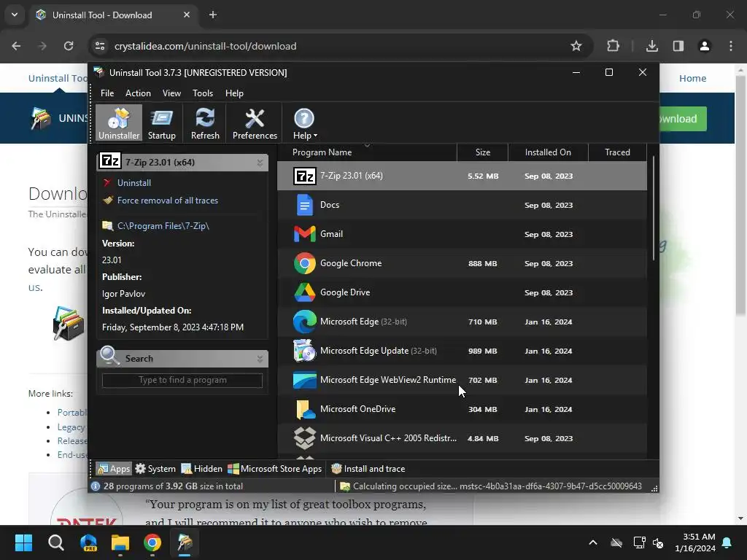Open taskbar Search
747x560 pixels.
(x=55, y=542)
